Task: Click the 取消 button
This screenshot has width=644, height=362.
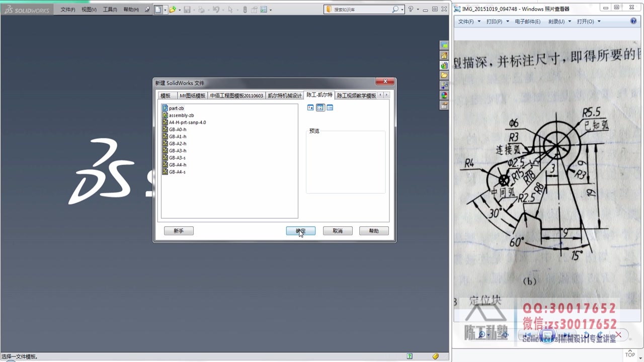Action: tap(338, 231)
